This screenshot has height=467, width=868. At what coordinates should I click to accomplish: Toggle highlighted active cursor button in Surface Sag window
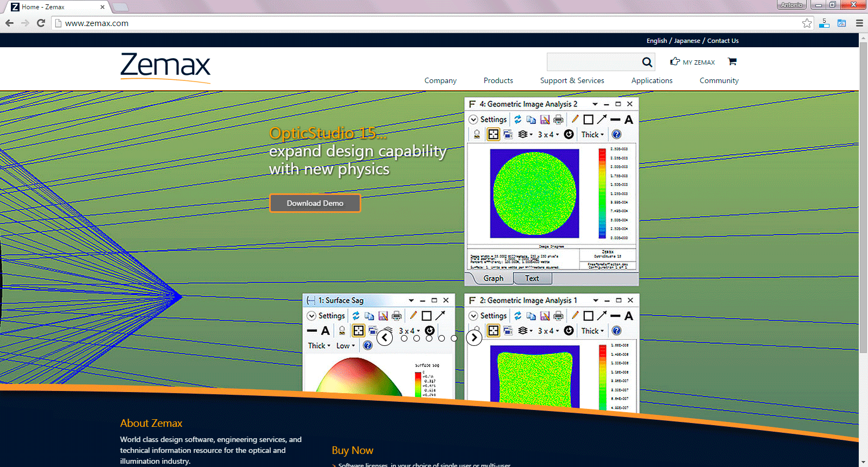click(x=359, y=330)
